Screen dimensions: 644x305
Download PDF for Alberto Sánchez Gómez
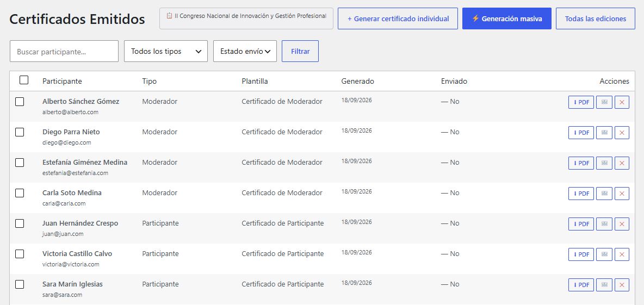tap(581, 102)
